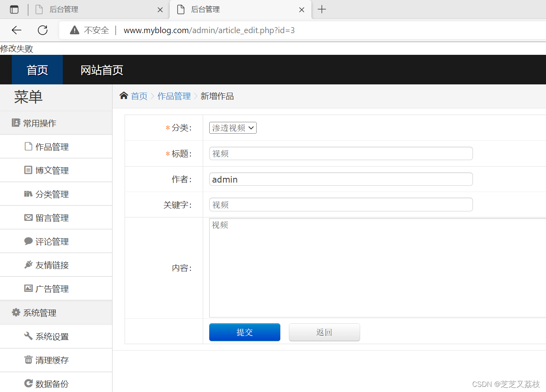Screen dimensions: 546x392
Task: Click the 修改失败 message text
Action: tap(17, 49)
